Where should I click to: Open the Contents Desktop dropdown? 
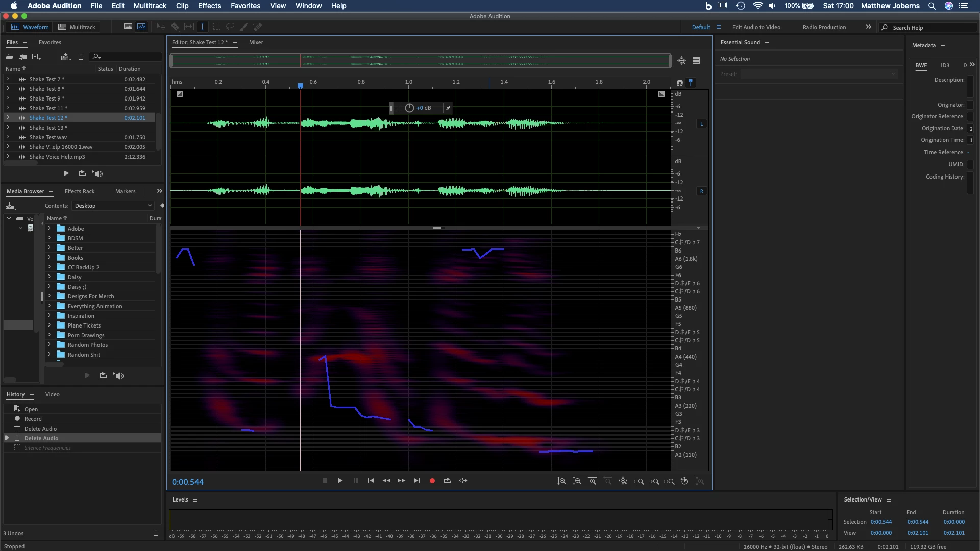tap(113, 206)
